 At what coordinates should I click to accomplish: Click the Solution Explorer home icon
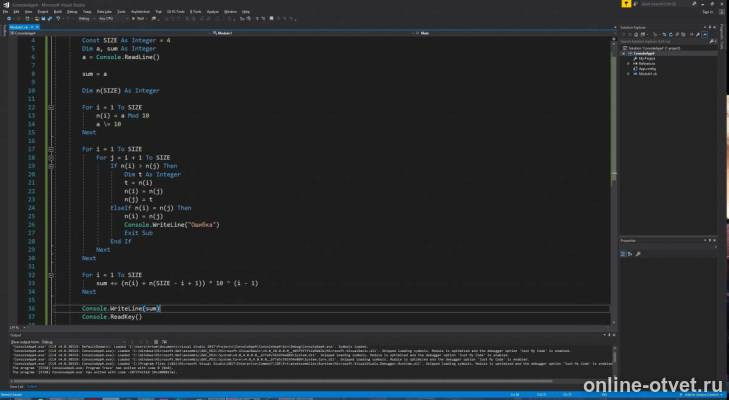[x=636, y=34]
